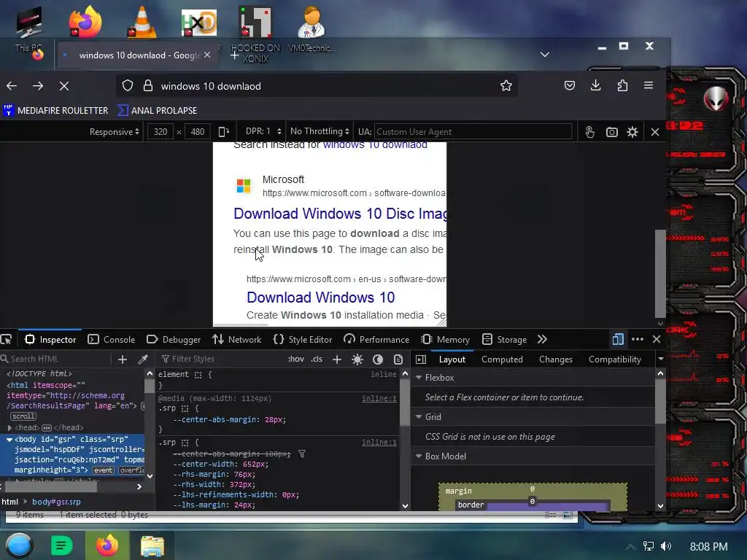Open the No Throttling dropdown
The image size is (747, 560).
pos(320,131)
